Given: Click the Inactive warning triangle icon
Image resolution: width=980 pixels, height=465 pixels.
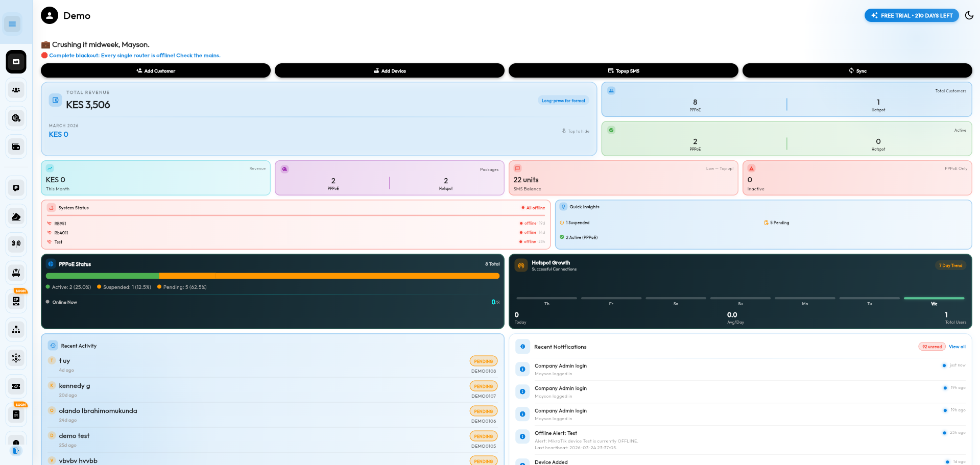Looking at the screenshot, I should (751, 168).
